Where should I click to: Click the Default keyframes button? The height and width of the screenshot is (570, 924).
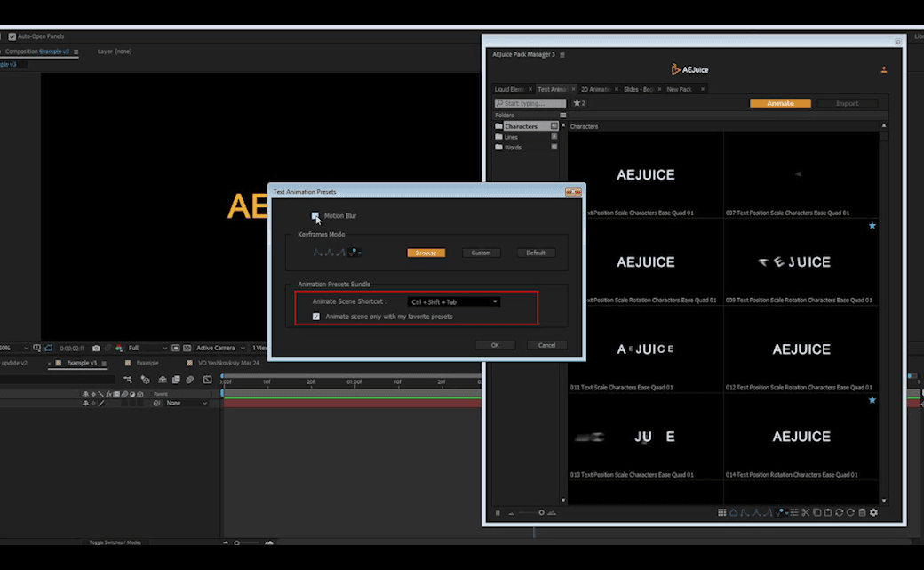[x=536, y=253]
